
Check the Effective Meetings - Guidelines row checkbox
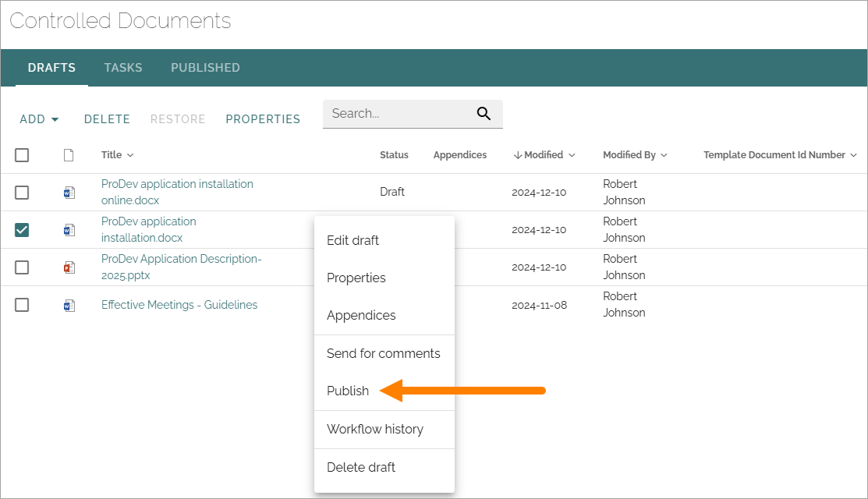pyautogui.click(x=22, y=305)
